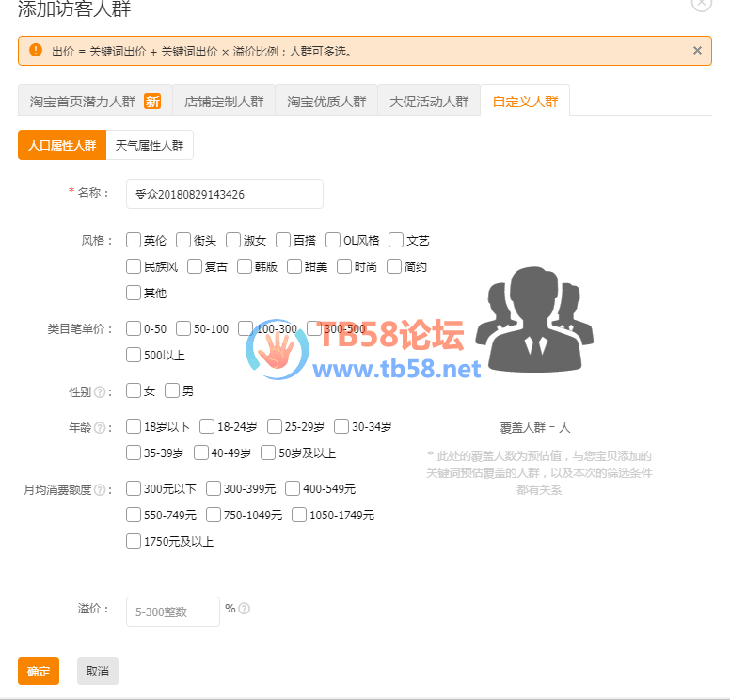Image resolution: width=730 pixels, height=700 pixels.
Task: Check the 35-39岁 age checkbox
Action: click(x=134, y=453)
